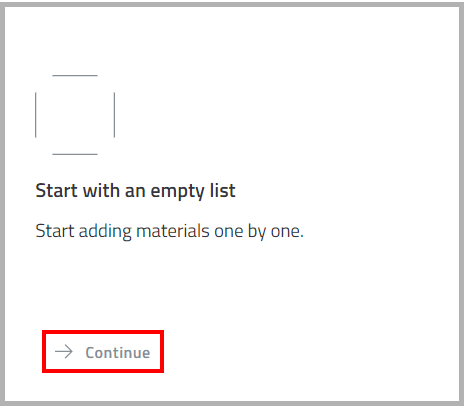
Task: Choose the empty list card via its title
Action: 135,191
